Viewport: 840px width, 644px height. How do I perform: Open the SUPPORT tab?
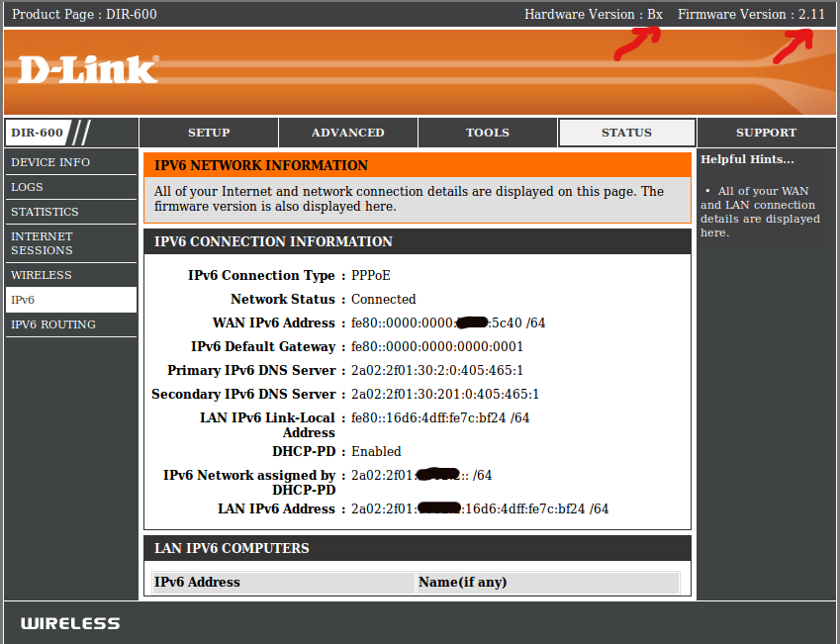click(766, 133)
